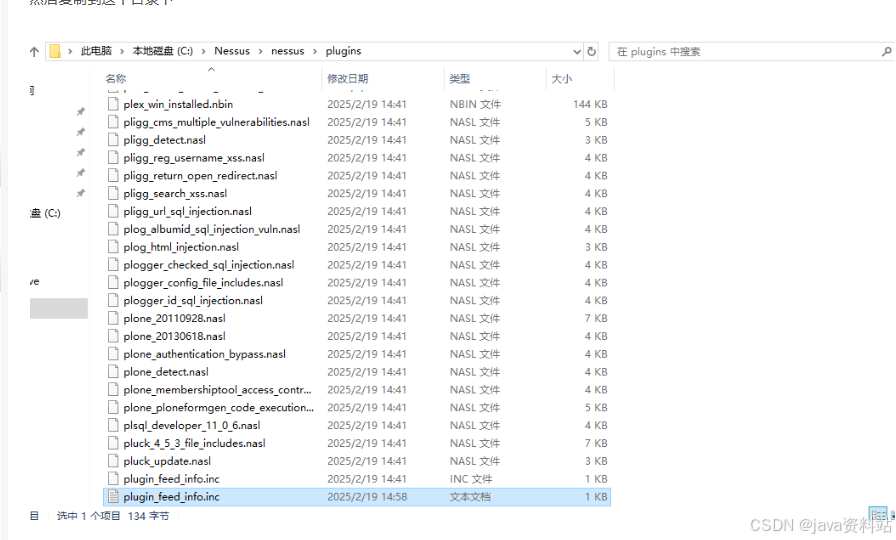Select plone_ploneformgen_code_execution... file
This screenshot has width=896, height=540.
[x=218, y=407]
